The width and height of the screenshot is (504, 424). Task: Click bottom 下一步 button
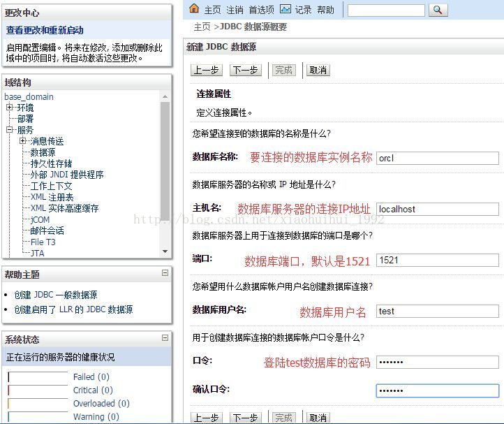pos(246,418)
